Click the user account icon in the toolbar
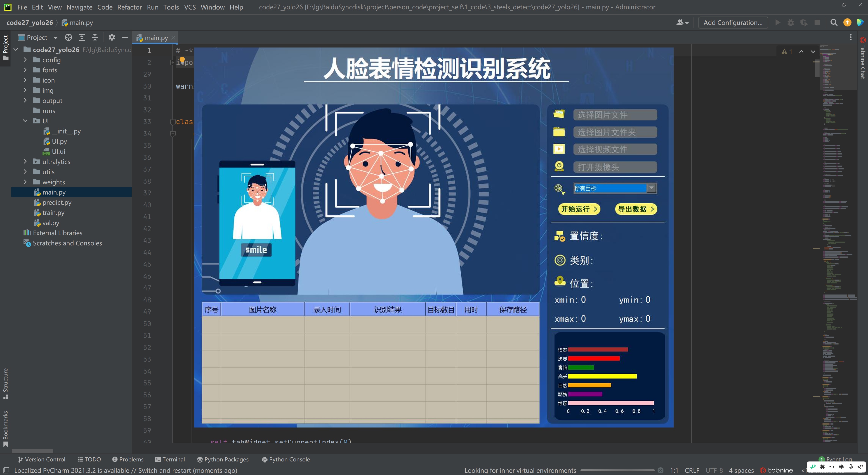This screenshot has height=475, width=868. click(682, 23)
